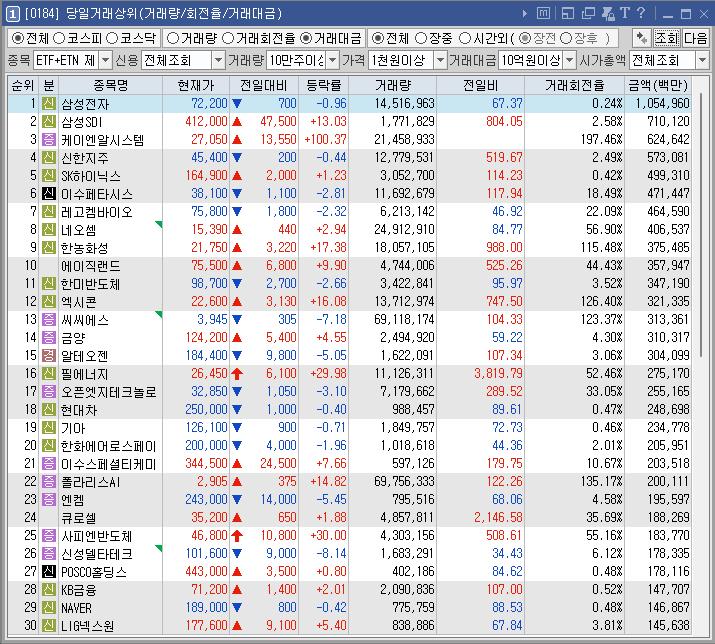Sort by the 거래회전율 column header
The height and width of the screenshot is (644, 715).
tap(575, 85)
